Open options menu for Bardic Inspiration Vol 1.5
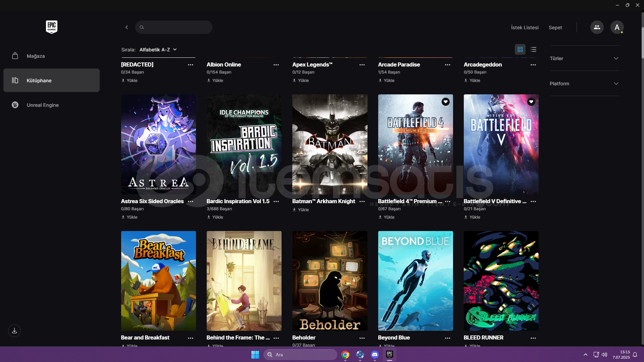Screen dimensions: 644x362 tap(276, 201)
